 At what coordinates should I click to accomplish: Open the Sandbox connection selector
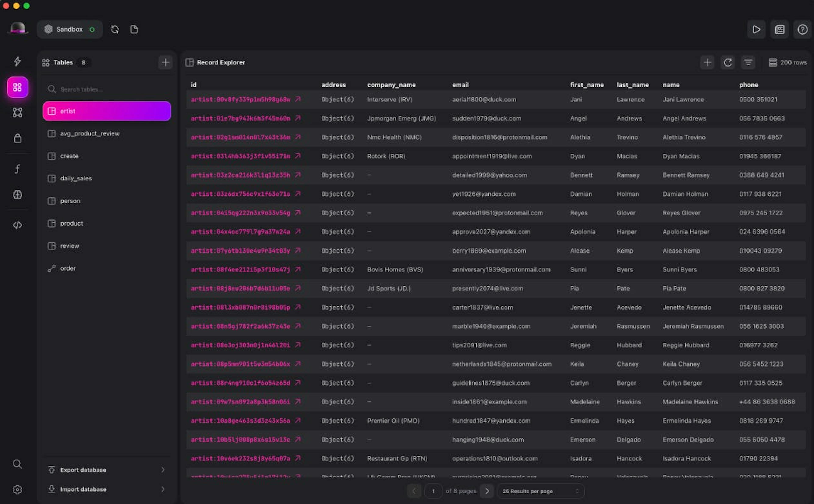click(x=70, y=29)
